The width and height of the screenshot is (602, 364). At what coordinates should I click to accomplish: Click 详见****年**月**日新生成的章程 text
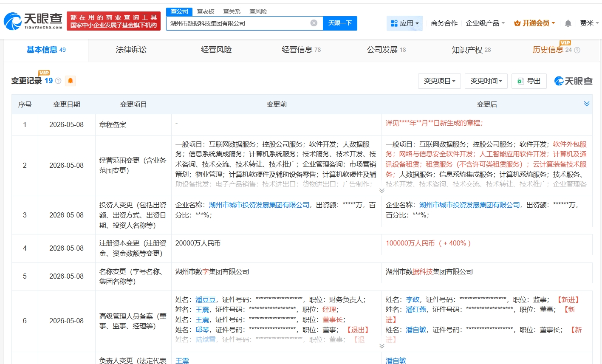click(x=434, y=123)
